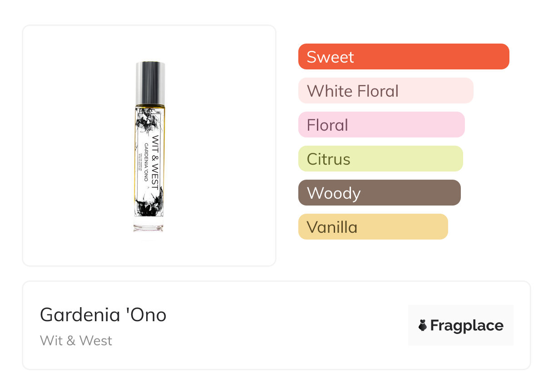Click the Fragplace wordmark text
This screenshot has height=392, width=553.
[x=467, y=325]
